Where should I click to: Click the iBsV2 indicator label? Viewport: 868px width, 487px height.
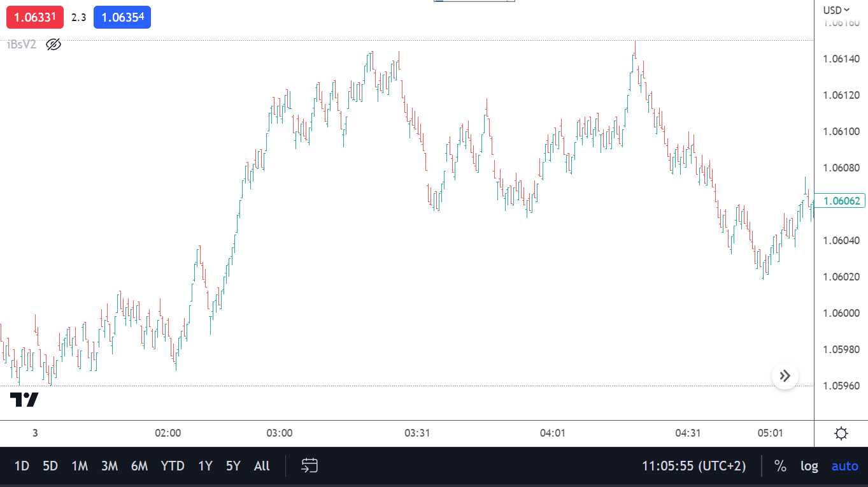click(22, 45)
